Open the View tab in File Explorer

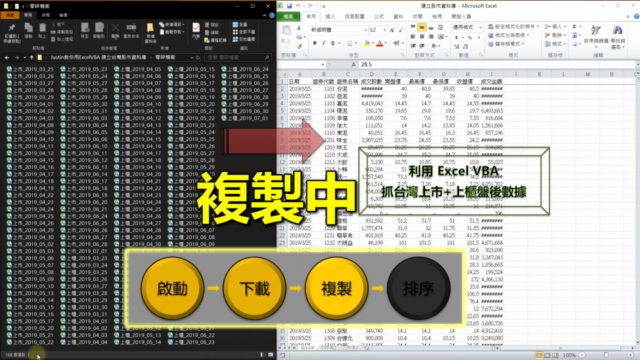(x=63, y=16)
